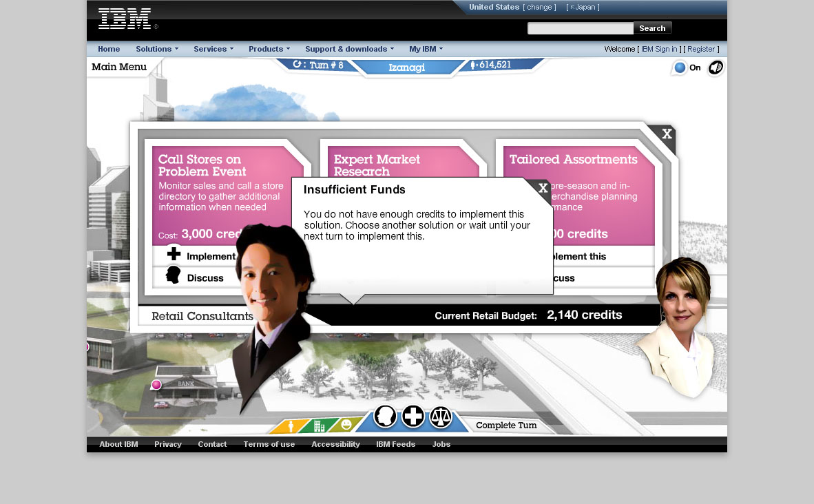Open the plus-cross solutions icon in bottom bar
814x504 pixels.
coord(413,417)
